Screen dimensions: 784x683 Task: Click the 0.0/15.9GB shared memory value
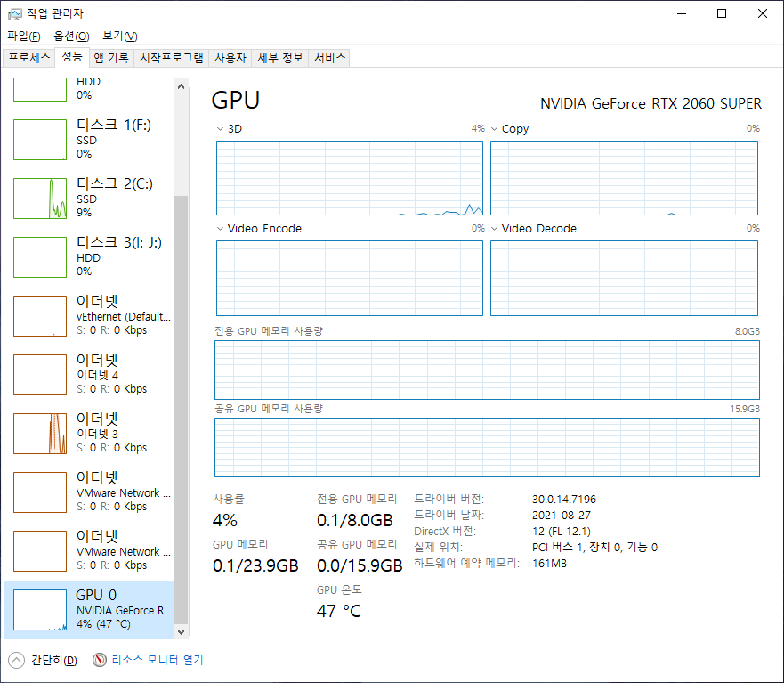point(360,566)
